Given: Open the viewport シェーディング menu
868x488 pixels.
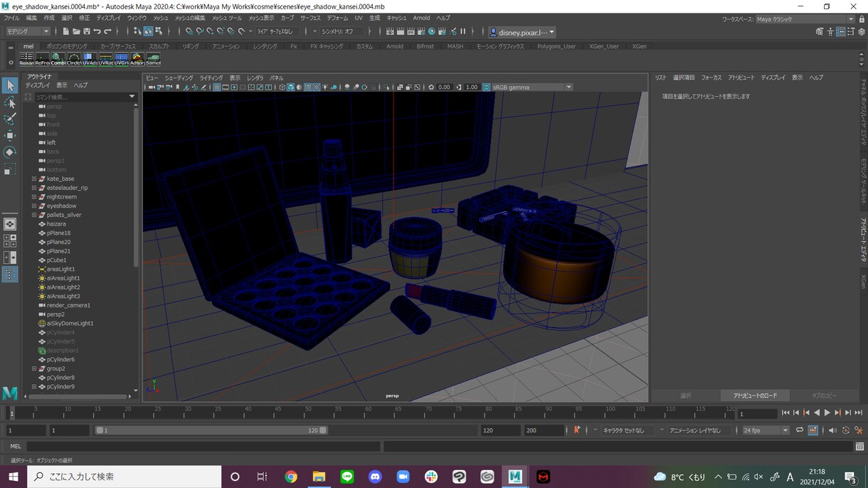Looking at the screenshot, I should 179,78.
